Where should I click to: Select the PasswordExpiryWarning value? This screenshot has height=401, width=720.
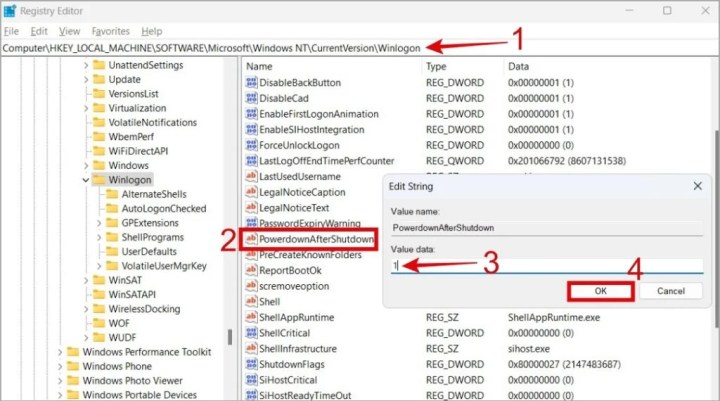pos(309,223)
